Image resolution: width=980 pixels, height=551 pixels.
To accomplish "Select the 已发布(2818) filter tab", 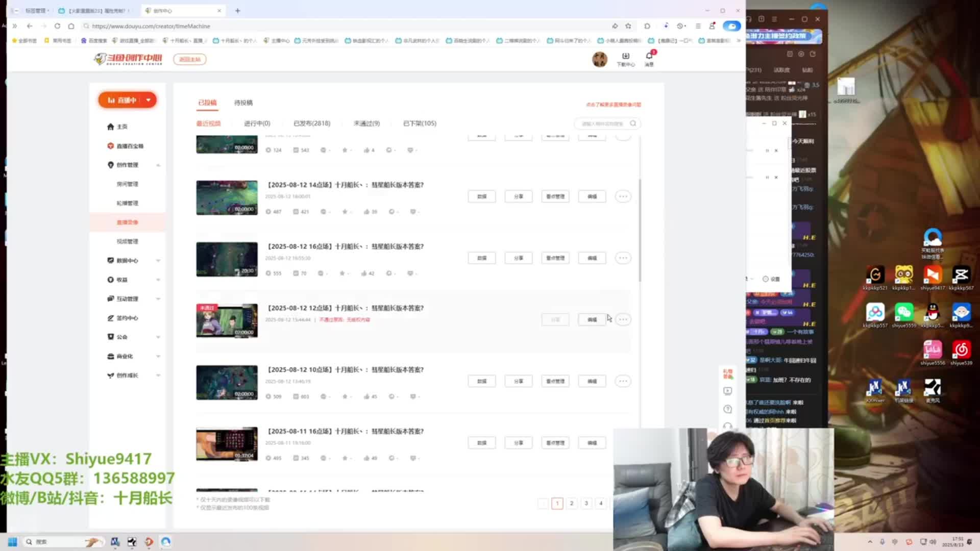I will [x=311, y=123].
